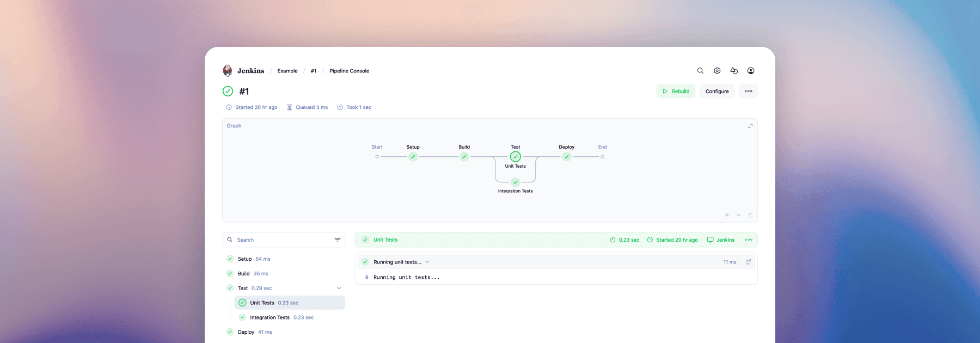Click the Configure button

(x=716, y=91)
